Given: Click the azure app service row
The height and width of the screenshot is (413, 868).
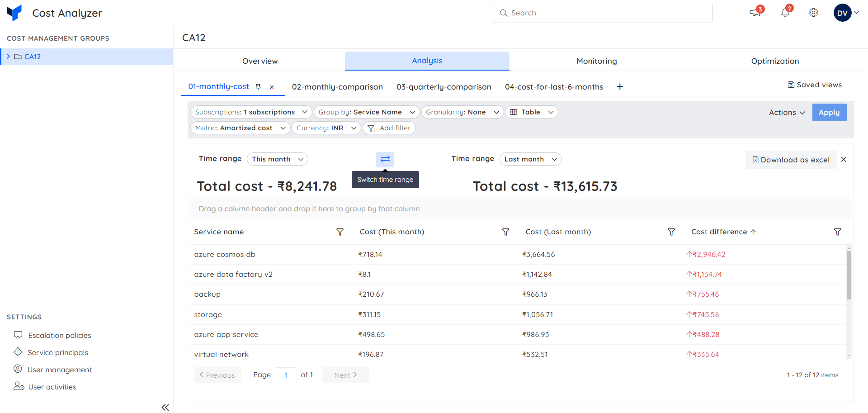Looking at the screenshot, I should coord(518,335).
